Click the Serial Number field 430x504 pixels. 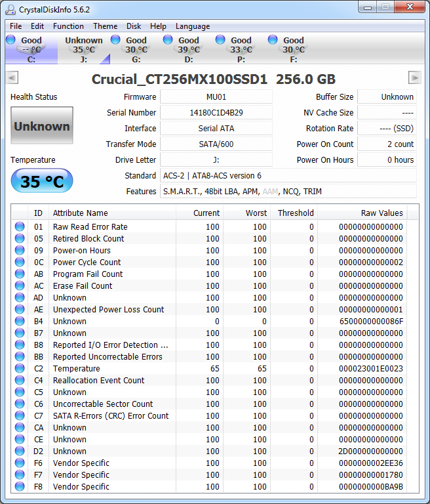(216, 113)
